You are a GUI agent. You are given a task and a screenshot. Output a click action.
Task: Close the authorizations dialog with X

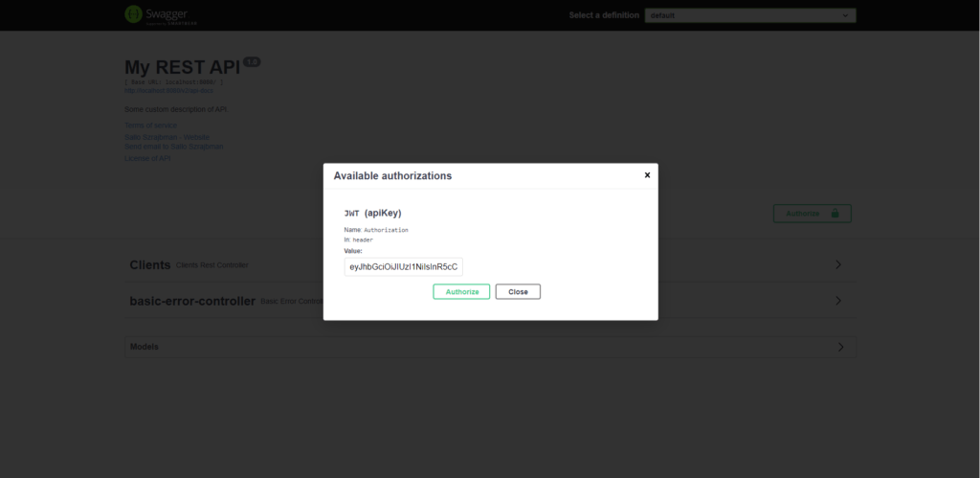[647, 175]
